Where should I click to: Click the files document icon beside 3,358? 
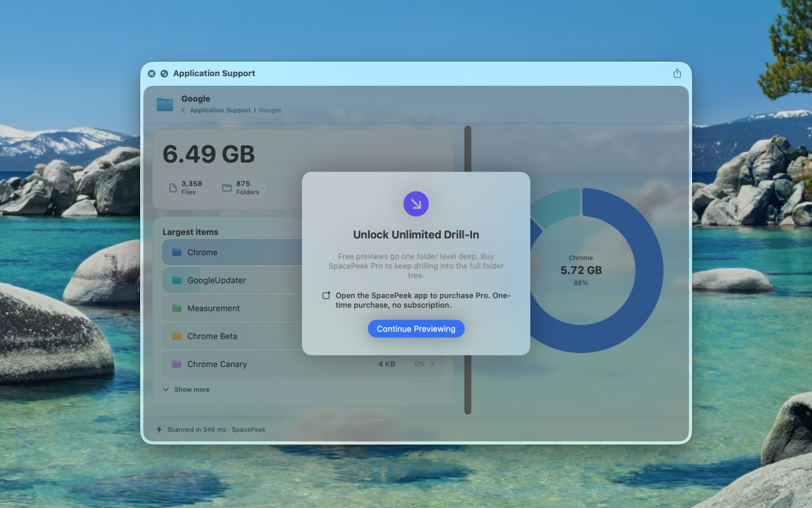click(173, 188)
